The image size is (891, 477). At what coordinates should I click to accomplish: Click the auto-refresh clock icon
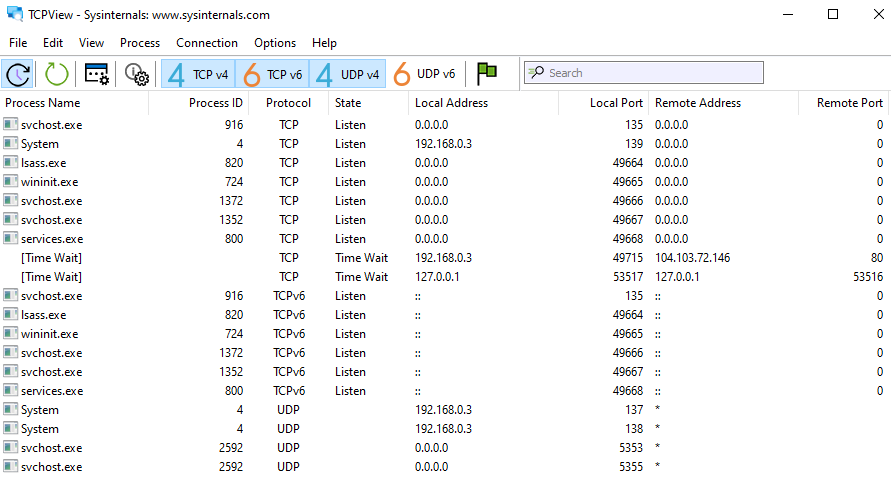click(x=18, y=74)
